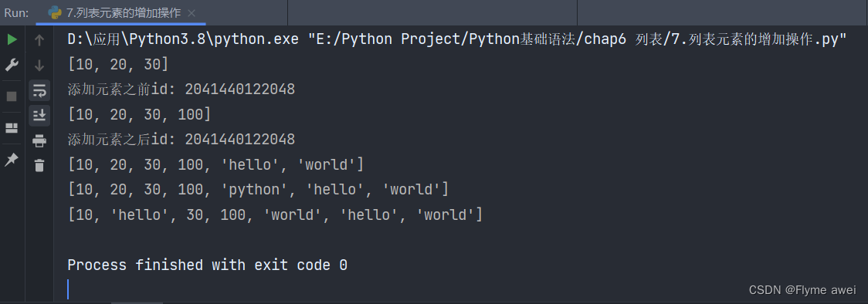The image size is (868, 304).
Task: Close the 7.列表元素的增加操作 tab
Action: (192, 13)
